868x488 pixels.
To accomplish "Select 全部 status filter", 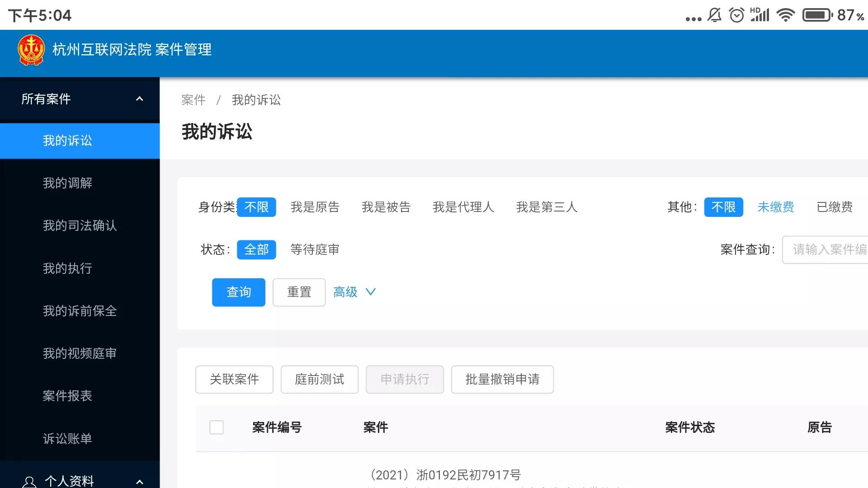I will [x=256, y=249].
